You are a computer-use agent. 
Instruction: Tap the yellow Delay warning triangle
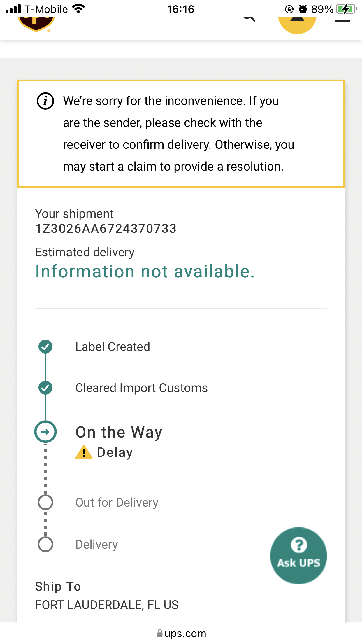84,452
